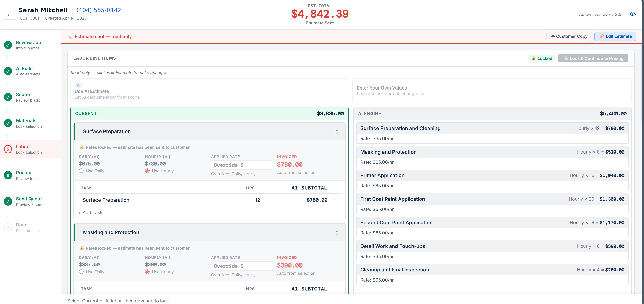Remove the Surface Preparation task row
The height and width of the screenshot is (304, 644).
[x=335, y=200]
